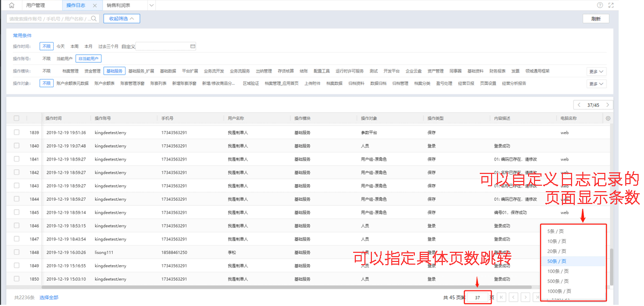644x306 pixels.
Task: Toggle fullscreen via expand icon
Action: pyautogui.click(x=611, y=5)
